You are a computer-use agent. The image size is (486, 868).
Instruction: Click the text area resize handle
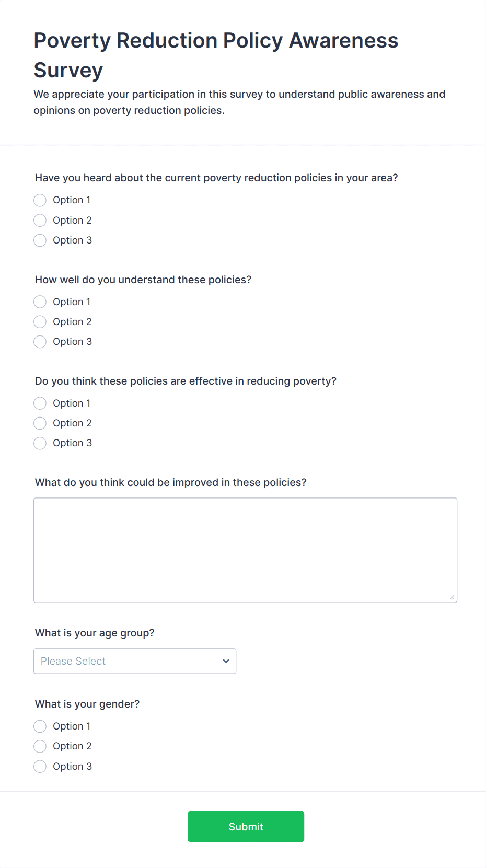452,597
